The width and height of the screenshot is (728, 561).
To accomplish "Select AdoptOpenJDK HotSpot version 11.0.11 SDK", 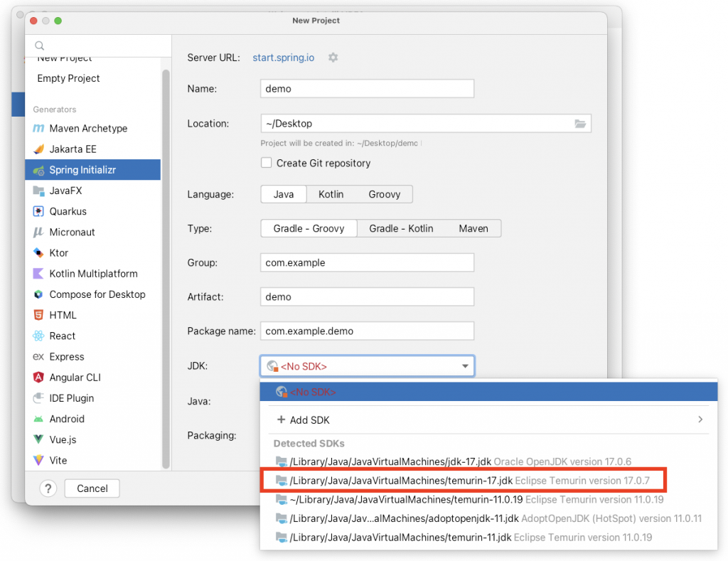I will (488, 518).
